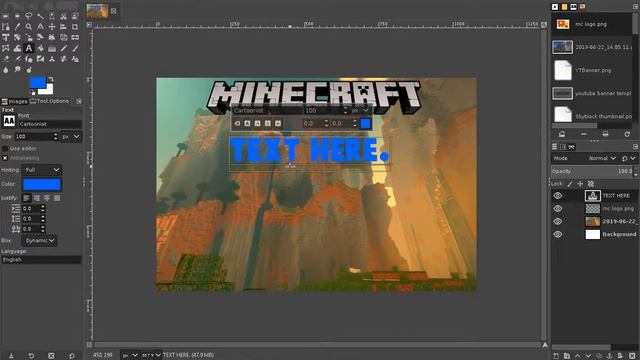The height and width of the screenshot is (360, 640).
Task: Select the Ellipse Select tool
Action: (17, 16)
